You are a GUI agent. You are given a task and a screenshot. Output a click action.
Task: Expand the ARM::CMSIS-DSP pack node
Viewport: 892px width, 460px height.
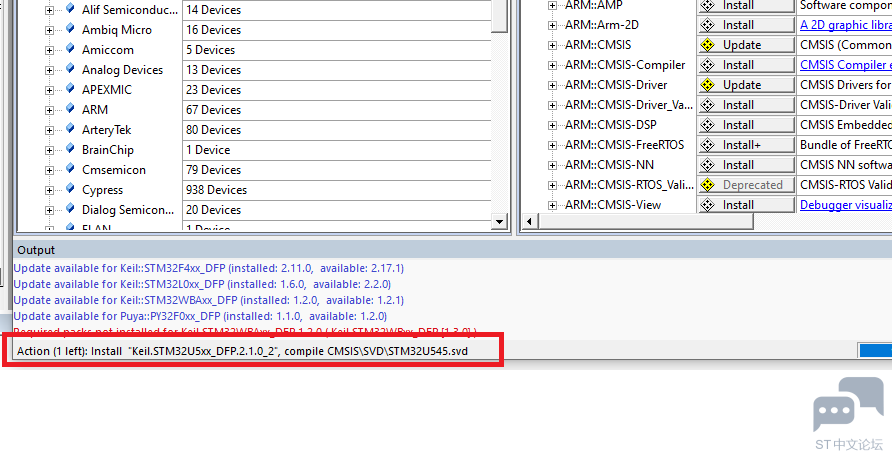[552, 126]
